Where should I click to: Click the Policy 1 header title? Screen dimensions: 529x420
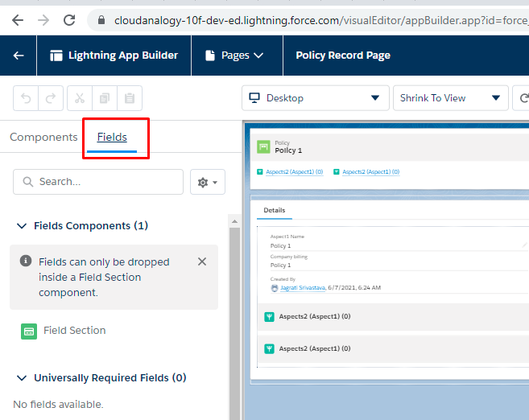click(288, 150)
